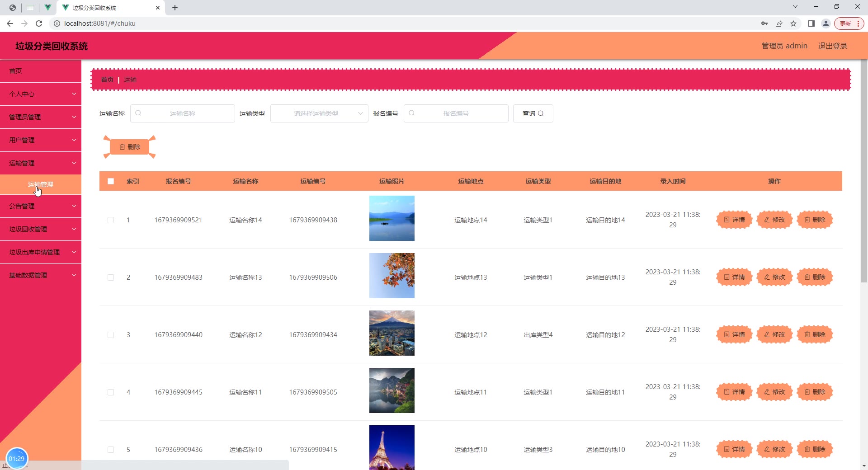Image resolution: width=868 pixels, height=470 pixels.
Task: Expand 公告管理 sidebar menu
Action: pos(41,206)
